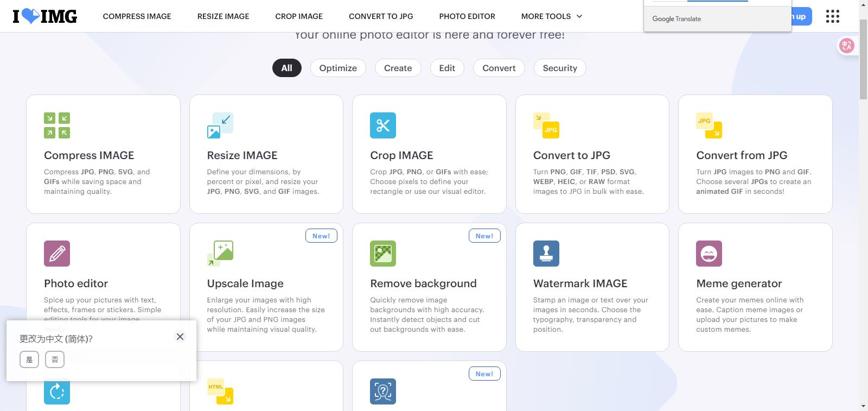Expand the MORE TOOLS dropdown
The image size is (868, 411).
pos(551,16)
